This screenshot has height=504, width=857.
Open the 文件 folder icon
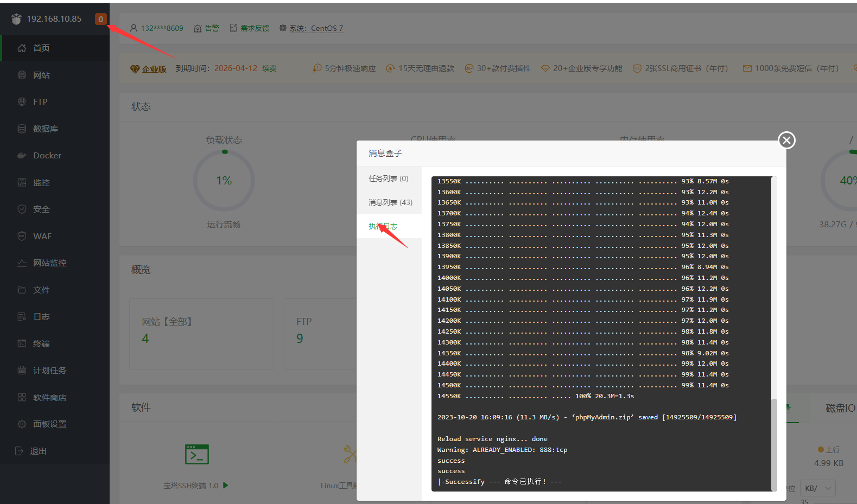tap(22, 290)
